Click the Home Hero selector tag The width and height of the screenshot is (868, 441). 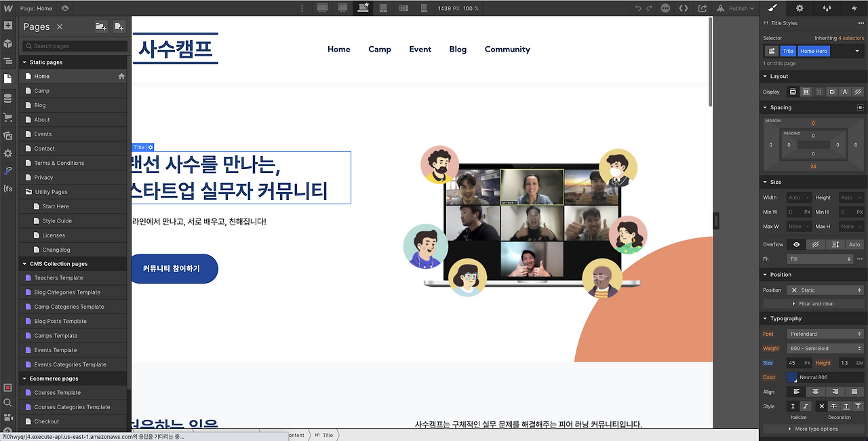813,51
